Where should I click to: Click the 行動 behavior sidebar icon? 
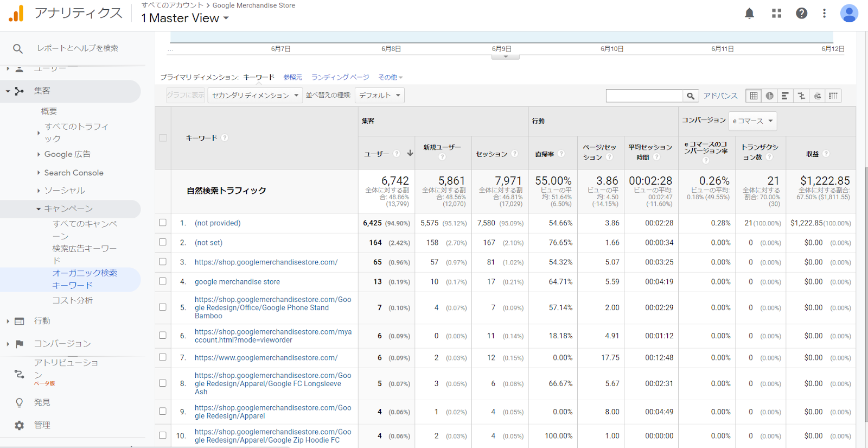(20, 321)
